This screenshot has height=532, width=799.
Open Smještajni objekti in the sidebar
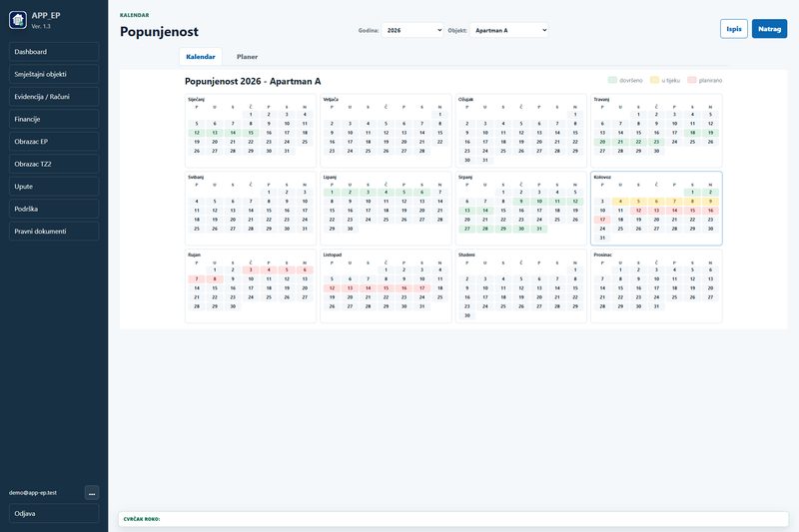pyautogui.click(x=54, y=74)
